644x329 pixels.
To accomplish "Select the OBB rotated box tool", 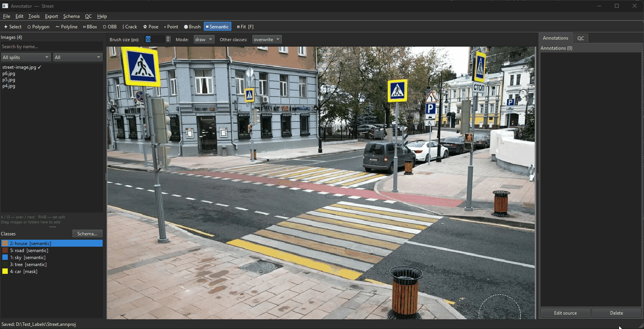I will (110, 27).
